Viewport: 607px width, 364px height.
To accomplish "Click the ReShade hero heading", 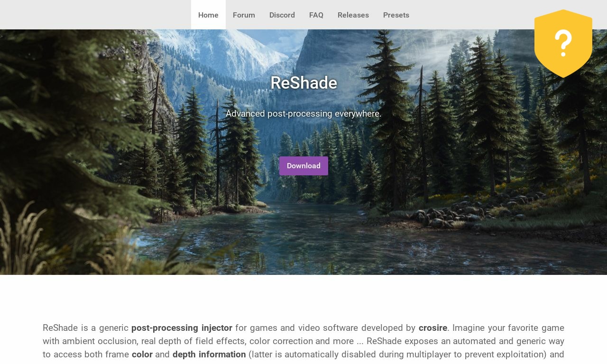I will click(x=303, y=83).
